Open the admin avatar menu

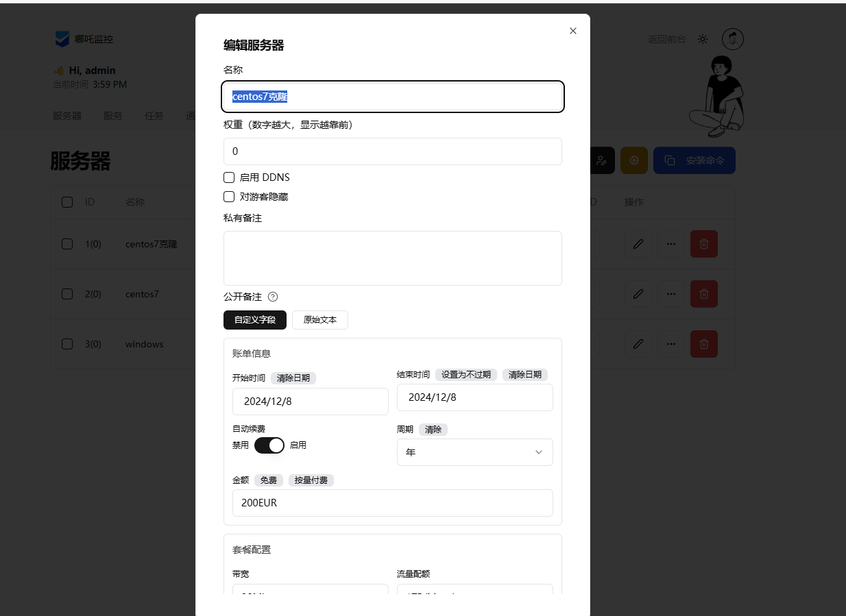732,39
